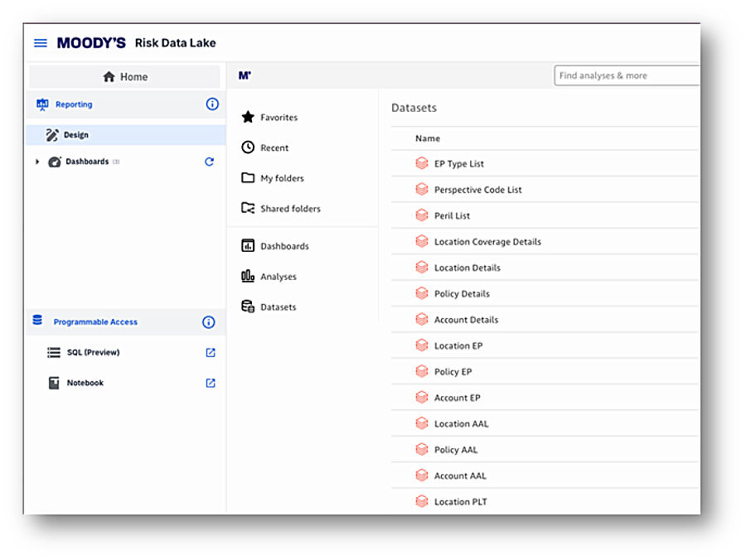Open the Account EP dataset
Viewport: 746px width, 560px height.
click(x=458, y=398)
